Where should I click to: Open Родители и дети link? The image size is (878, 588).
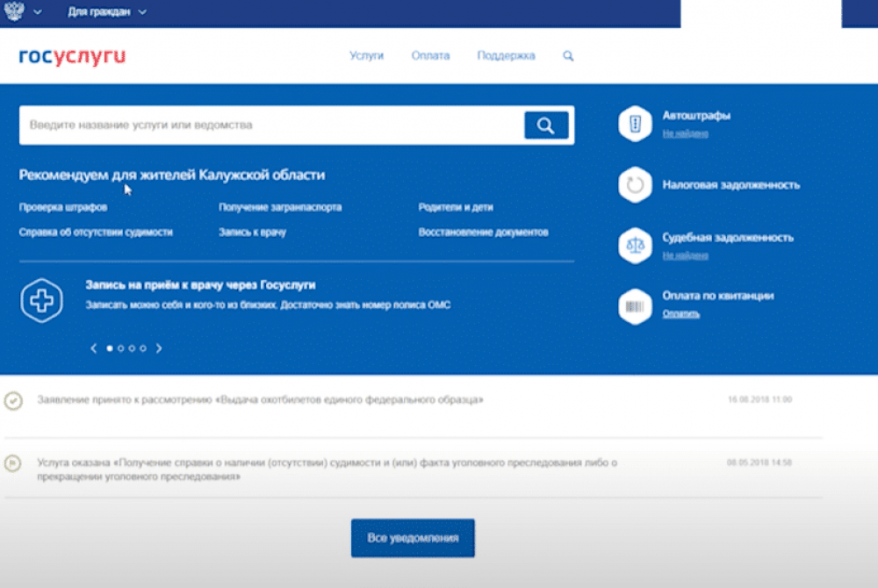coord(456,207)
